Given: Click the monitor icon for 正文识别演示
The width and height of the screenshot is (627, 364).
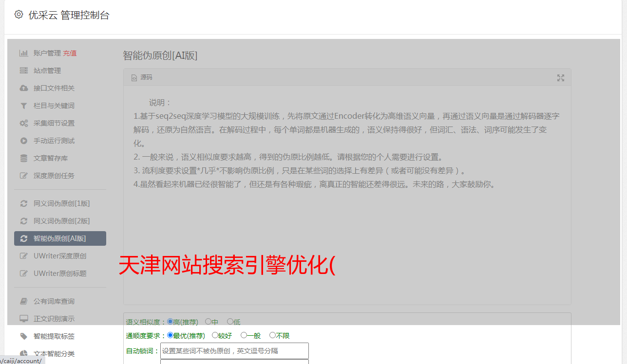Looking at the screenshot, I should (23, 319).
